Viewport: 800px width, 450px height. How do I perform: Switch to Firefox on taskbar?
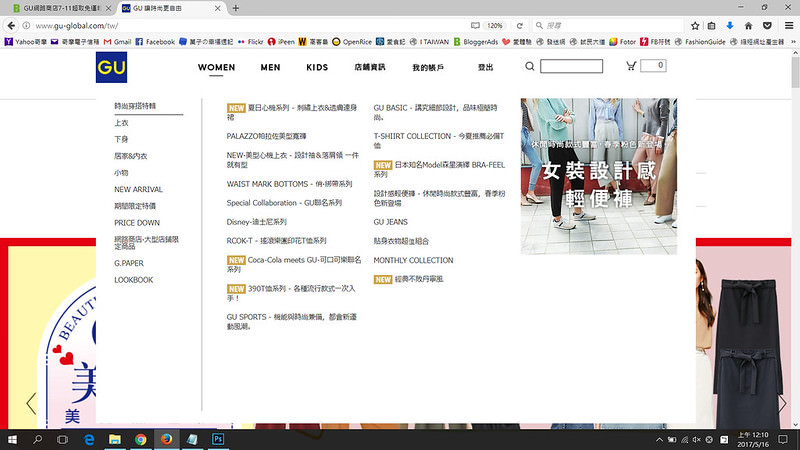click(x=166, y=439)
